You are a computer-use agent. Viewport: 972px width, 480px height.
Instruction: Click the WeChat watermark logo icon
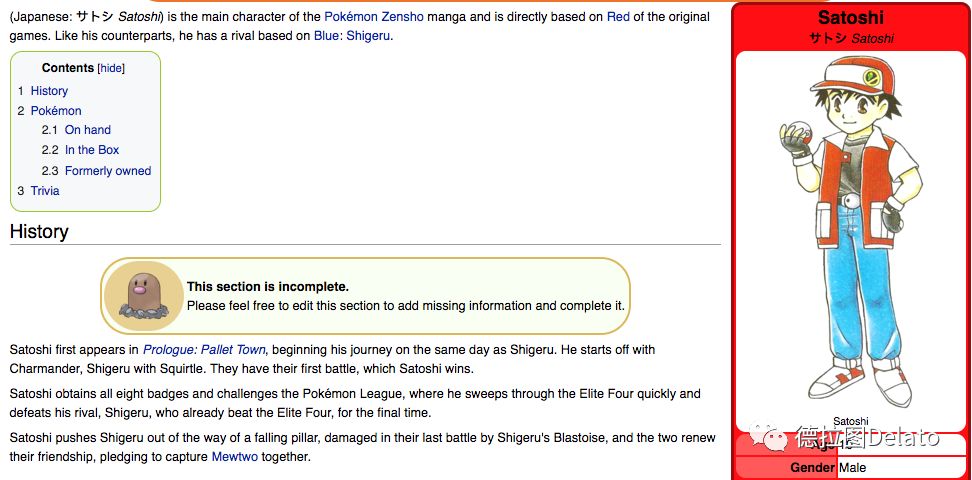768,438
